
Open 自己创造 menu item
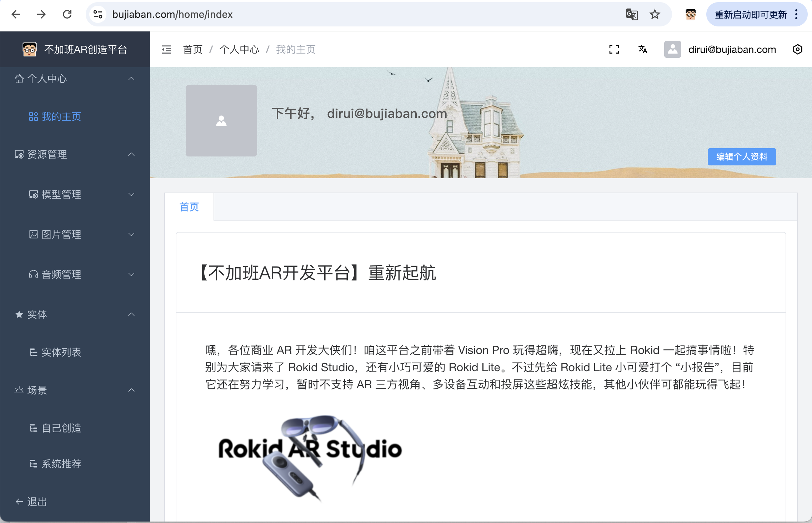(61, 428)
